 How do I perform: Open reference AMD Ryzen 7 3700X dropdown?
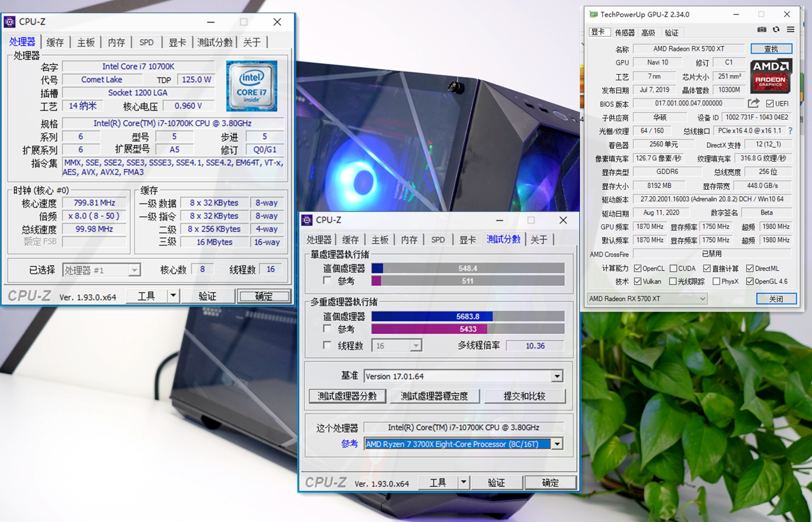tap(463, 444)
